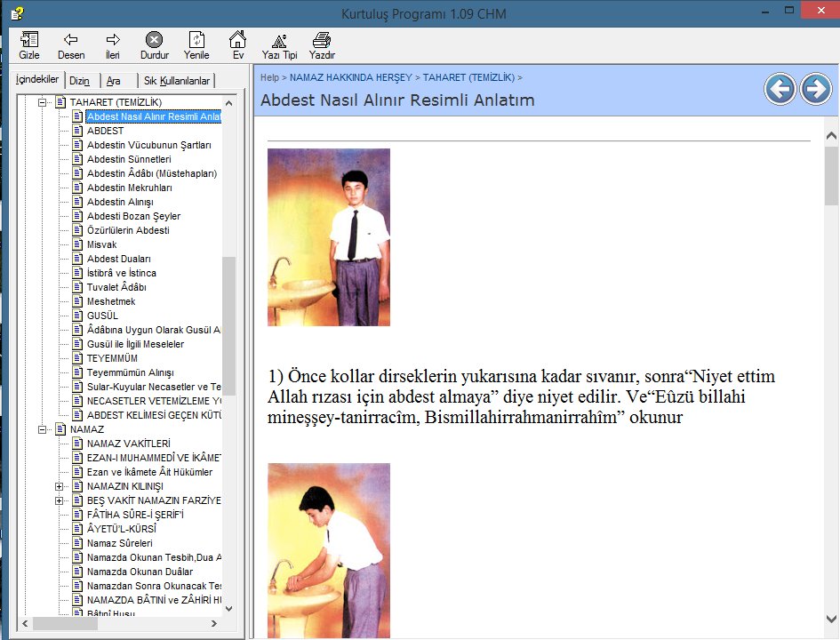Open the Sık Kullanılanlar tab

point(177,81)
